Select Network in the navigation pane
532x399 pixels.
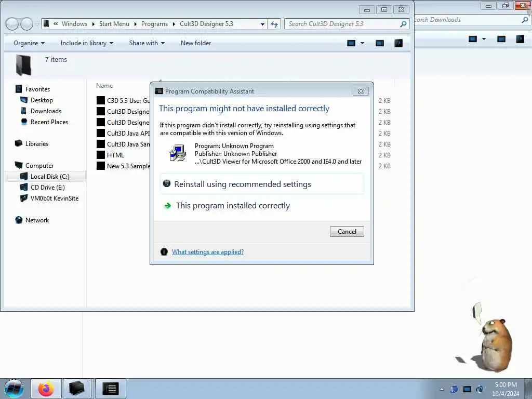click(x=37, y=220)
